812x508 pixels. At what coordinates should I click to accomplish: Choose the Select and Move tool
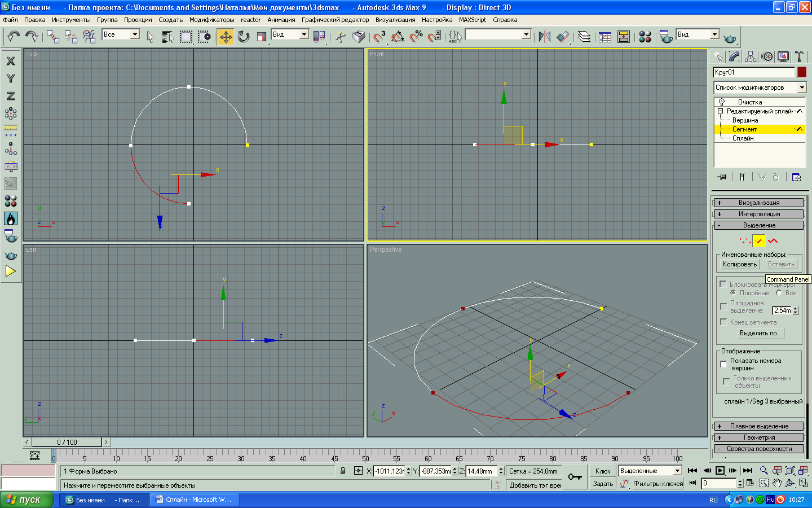point(226,37)
